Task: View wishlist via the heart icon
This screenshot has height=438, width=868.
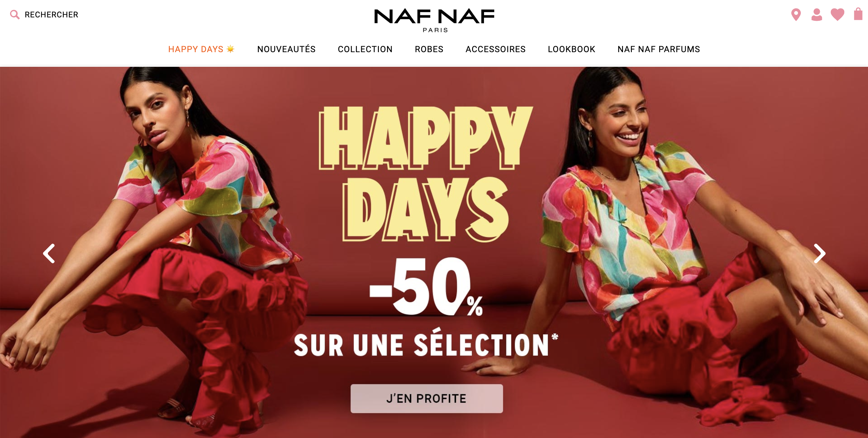Action: 837,15
